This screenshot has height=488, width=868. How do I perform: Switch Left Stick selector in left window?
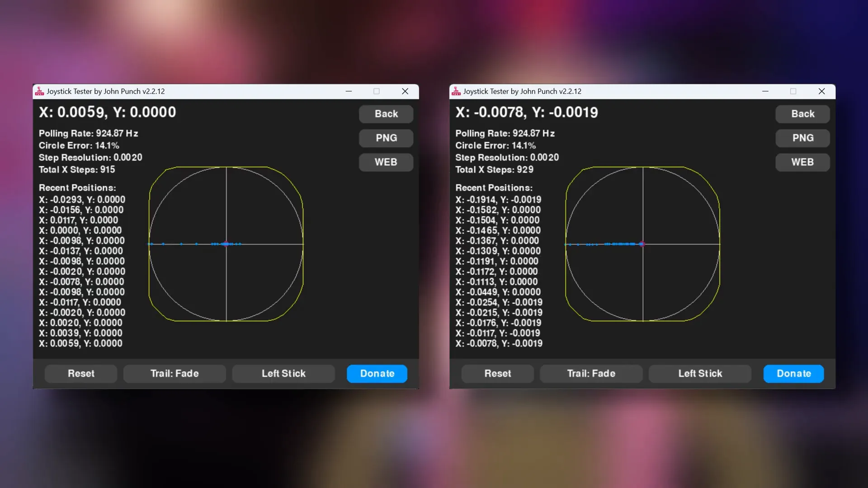coord(283,374)
